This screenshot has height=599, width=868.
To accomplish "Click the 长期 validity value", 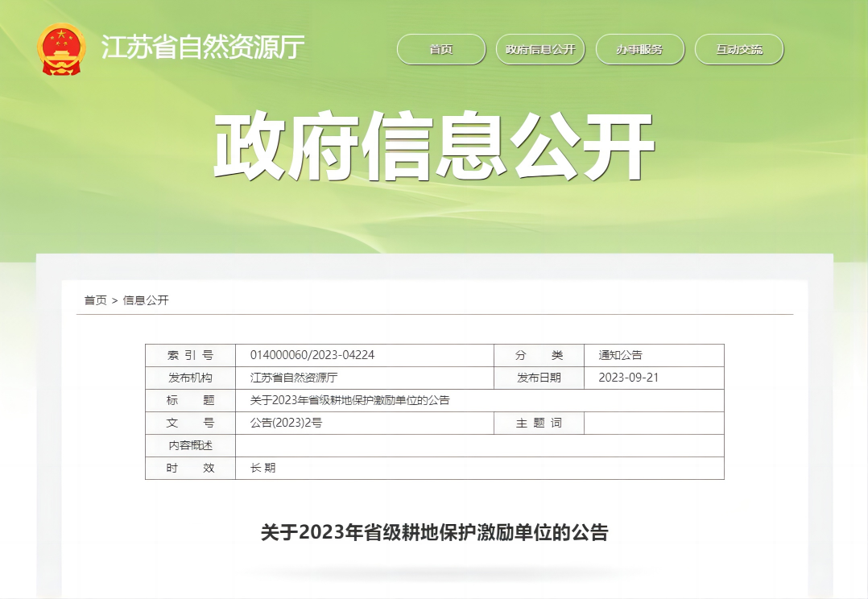I will [x=263, y=468].
